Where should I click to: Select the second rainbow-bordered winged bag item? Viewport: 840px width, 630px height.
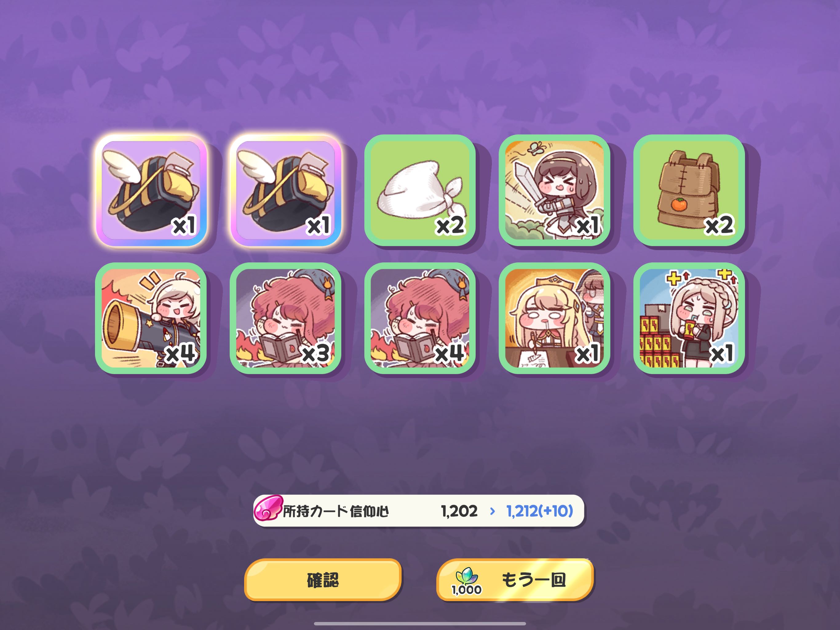coord(286,190)
